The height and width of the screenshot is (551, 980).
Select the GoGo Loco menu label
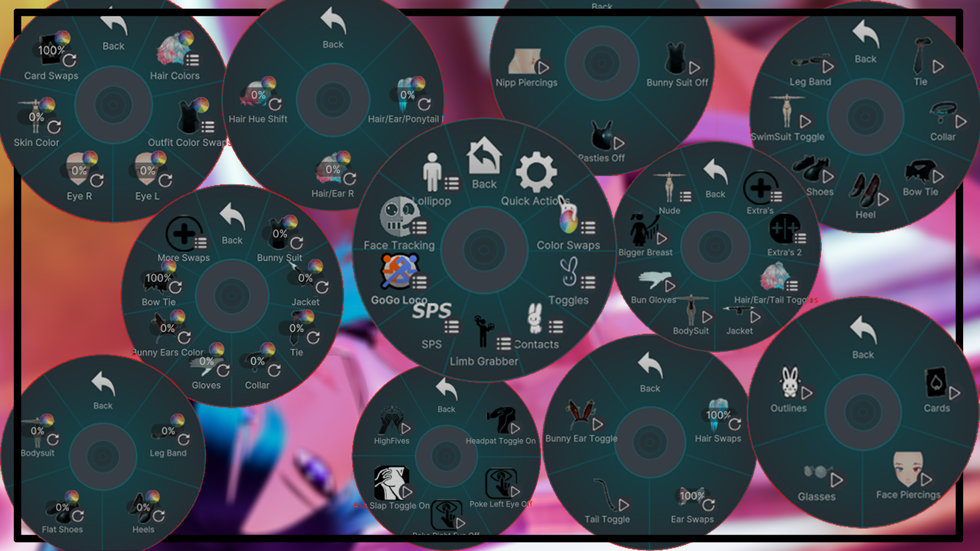coord(399,300)
